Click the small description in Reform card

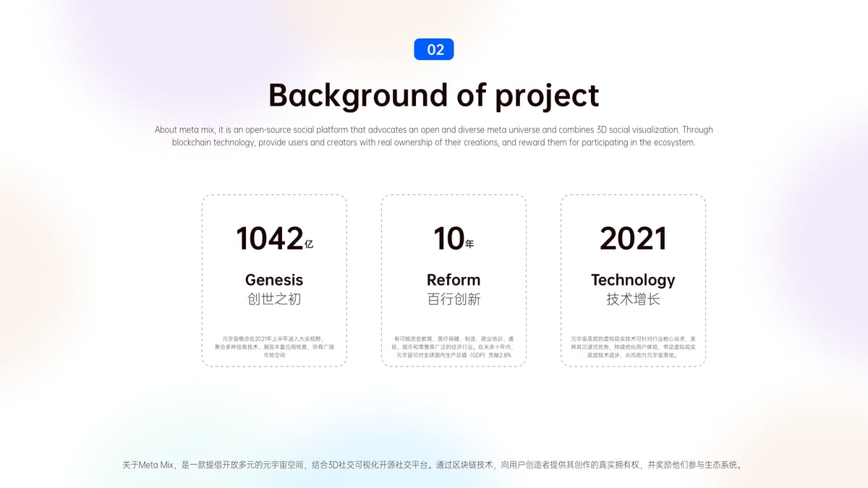pos(454,346)
